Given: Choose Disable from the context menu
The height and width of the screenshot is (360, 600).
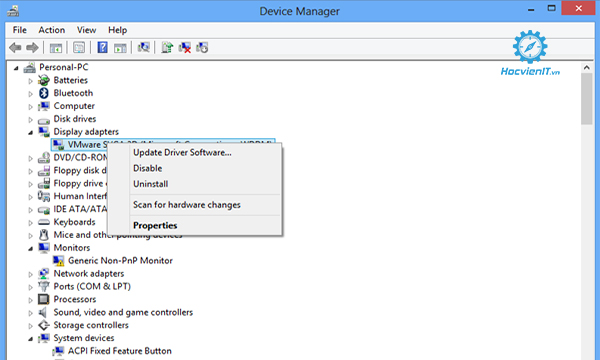Looking at the screenshot, I should [195, 168].
